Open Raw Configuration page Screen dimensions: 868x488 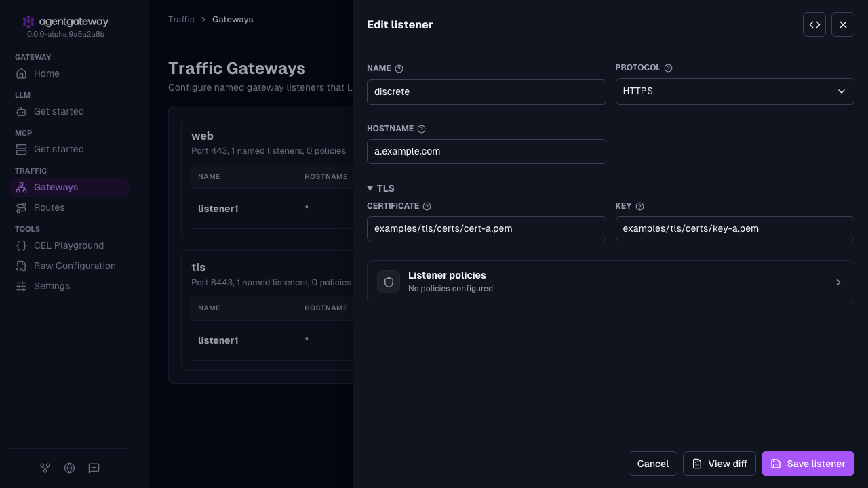pyautogui.click(x=69, y=266)
